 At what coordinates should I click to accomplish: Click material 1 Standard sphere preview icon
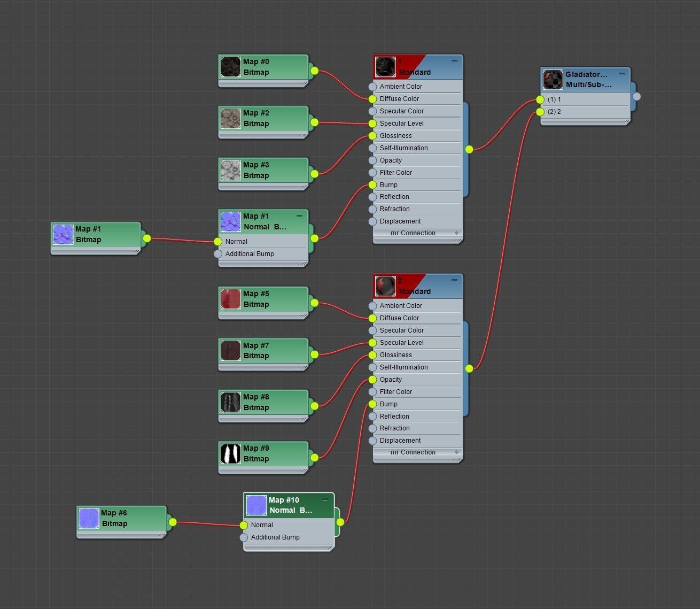[x=385, y=67]
